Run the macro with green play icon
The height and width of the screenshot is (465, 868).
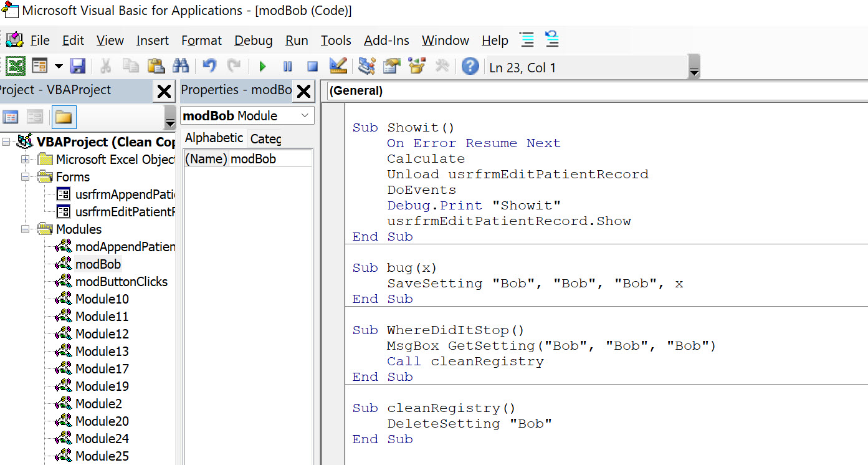(x=262, y=67)
